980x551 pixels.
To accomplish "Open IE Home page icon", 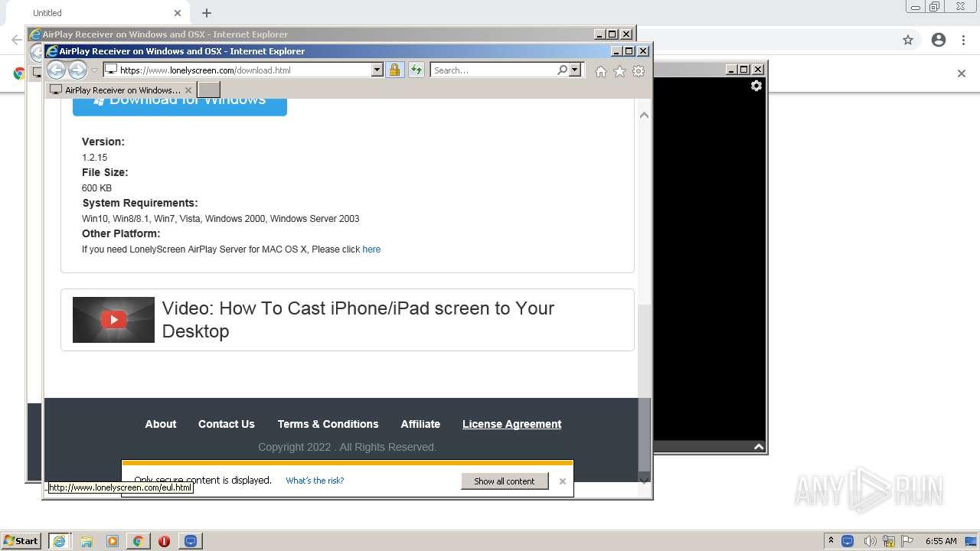I will [601, 71].
